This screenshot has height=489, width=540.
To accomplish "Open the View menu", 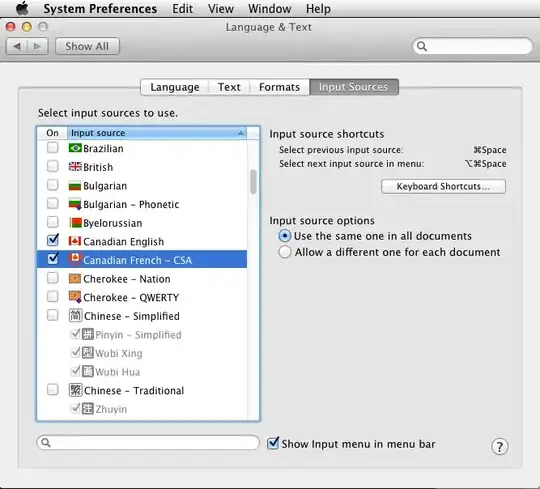I will tap(221, 9).
